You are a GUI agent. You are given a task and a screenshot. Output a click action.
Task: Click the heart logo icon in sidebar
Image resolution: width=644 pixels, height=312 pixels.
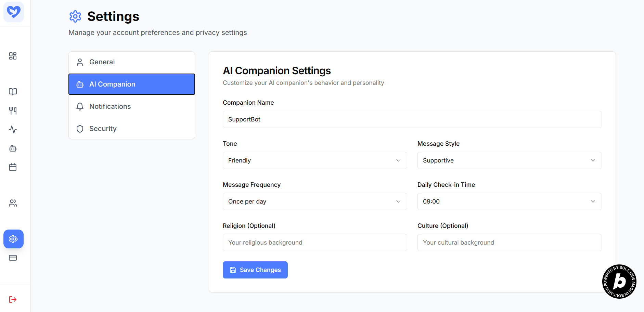point(13,12)
